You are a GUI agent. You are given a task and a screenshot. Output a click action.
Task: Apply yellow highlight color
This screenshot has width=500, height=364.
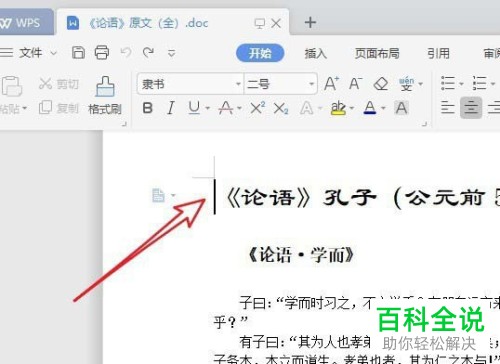[338, 108]
